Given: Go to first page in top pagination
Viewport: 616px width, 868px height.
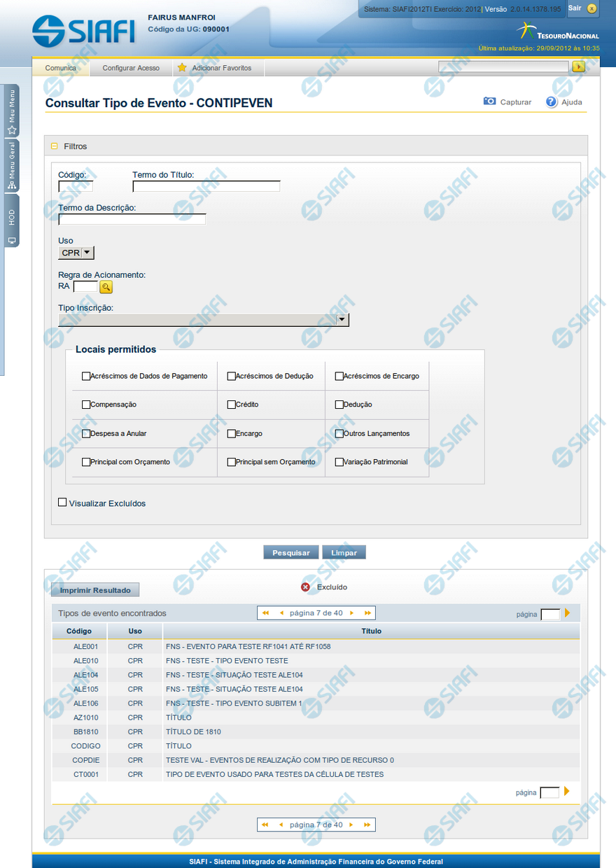Looking at the screenshot, I should tap(265, 613).
